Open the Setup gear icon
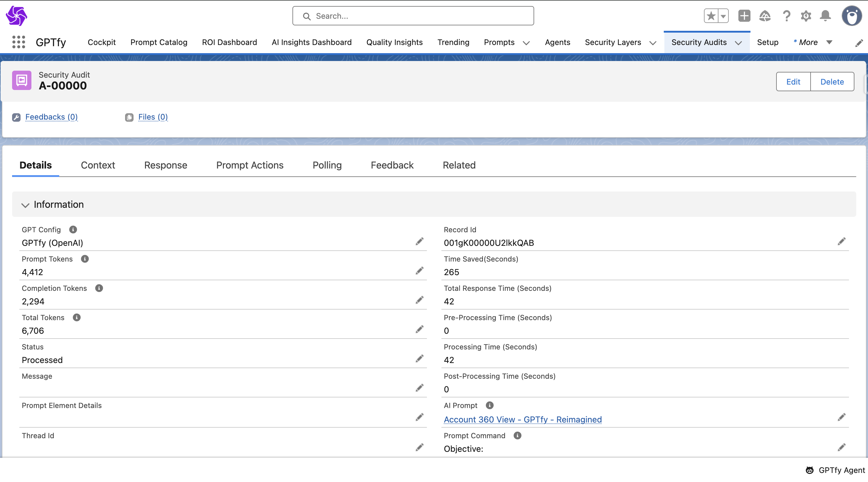This screenshot has height=482, width=868. (806, 16)
